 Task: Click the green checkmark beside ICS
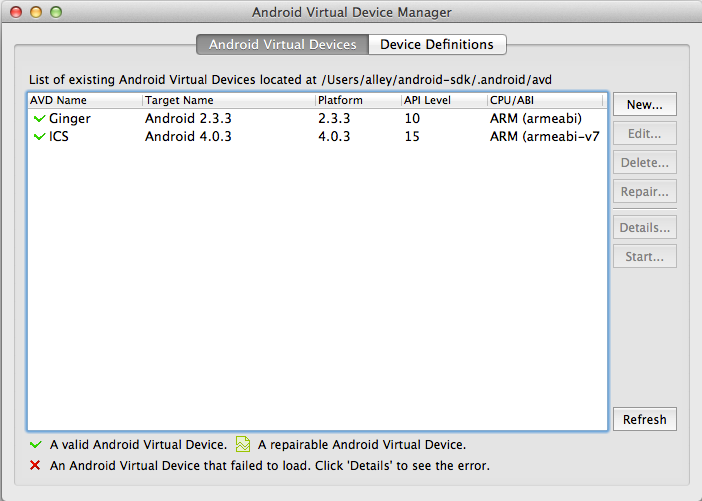point(39,137)
